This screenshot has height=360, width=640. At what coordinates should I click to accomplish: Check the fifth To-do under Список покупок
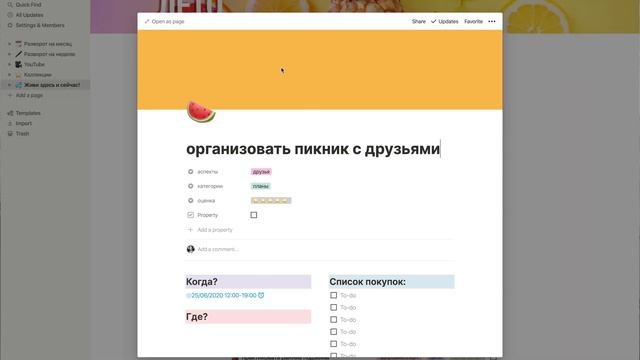click(333, 344)
